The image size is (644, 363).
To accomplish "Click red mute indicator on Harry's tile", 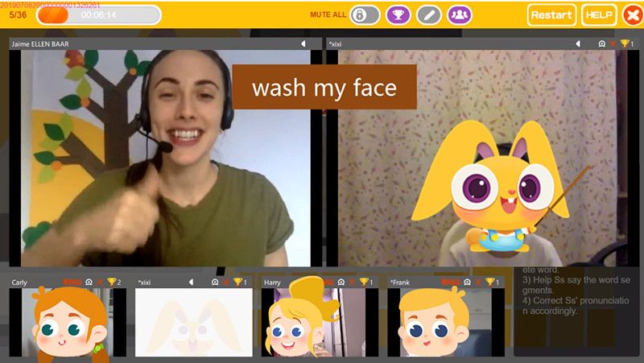I will [x=329, y=282].
